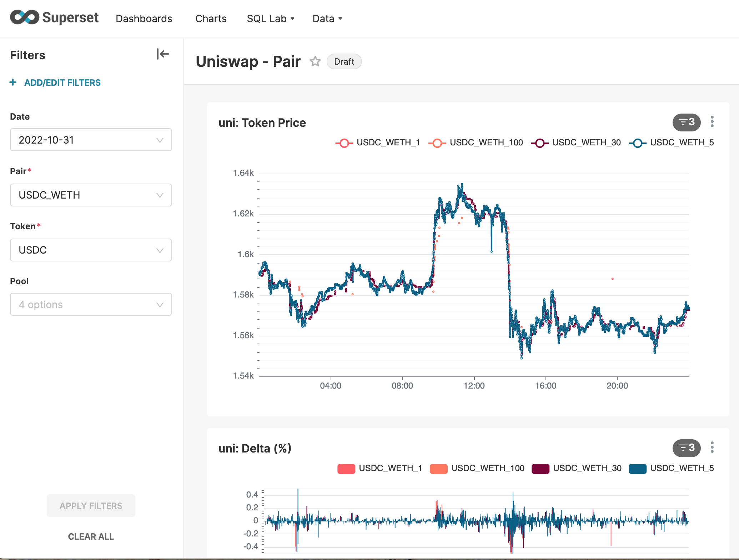The image size is (739, 560).
Task: Click the Clear All button
Action: coord(91,536)
